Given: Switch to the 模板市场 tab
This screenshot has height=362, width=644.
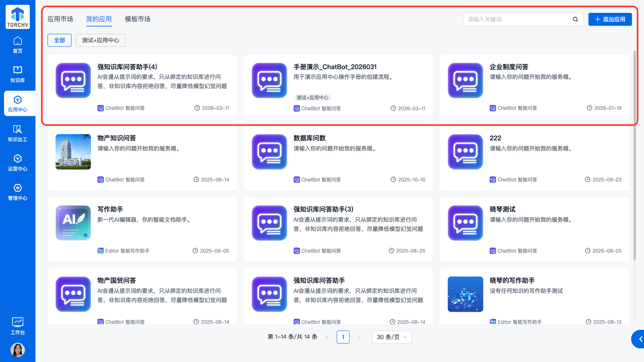Looking at the screenshot, I should coord(138,19).
